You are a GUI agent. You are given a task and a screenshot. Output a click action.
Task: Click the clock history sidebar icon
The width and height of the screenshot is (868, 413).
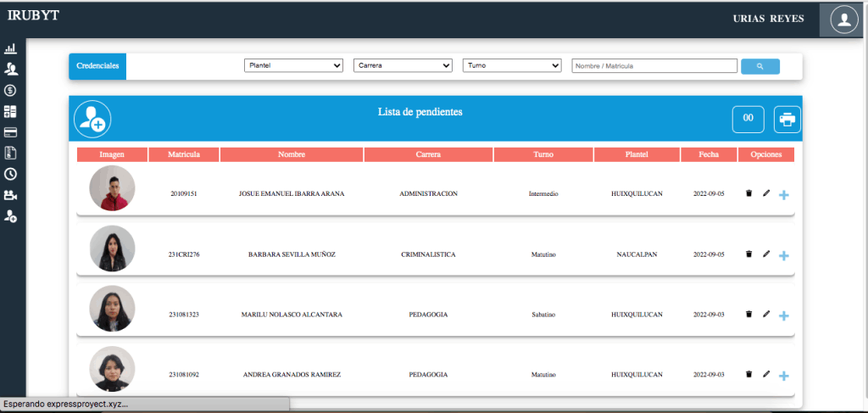click(11, 174)
